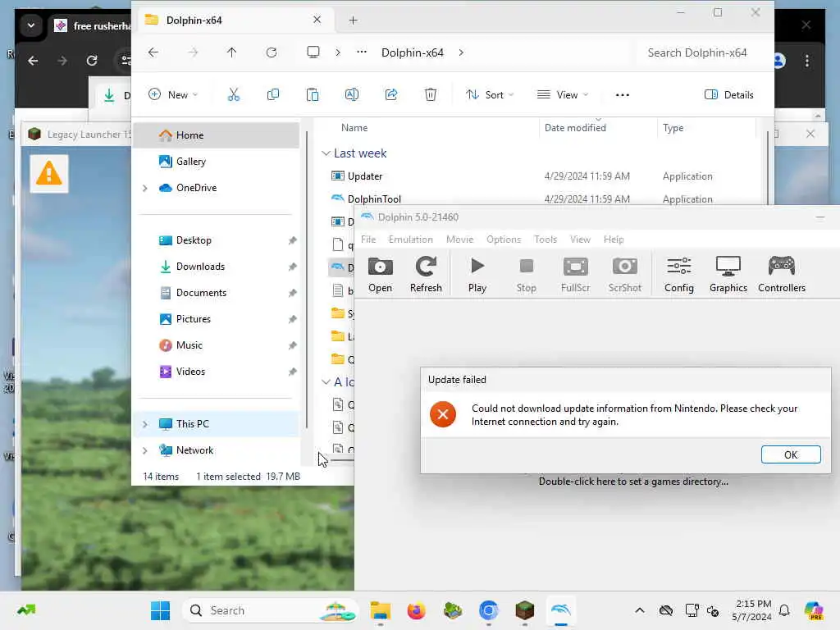This screenshot has width=840, height=630.
Task: Switch to Dolphin taskbar icon
Action: pos(560,610)
